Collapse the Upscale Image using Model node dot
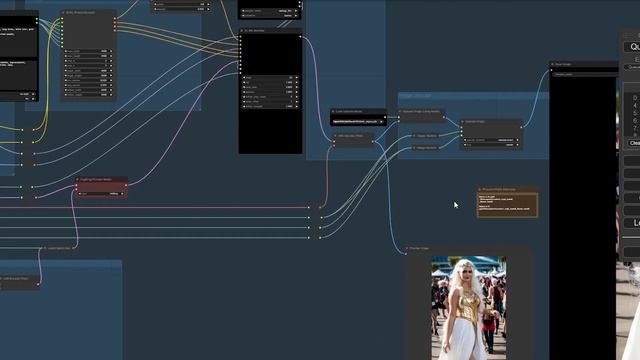This screenshot has height=360, width=640. (x=400, y=111)
